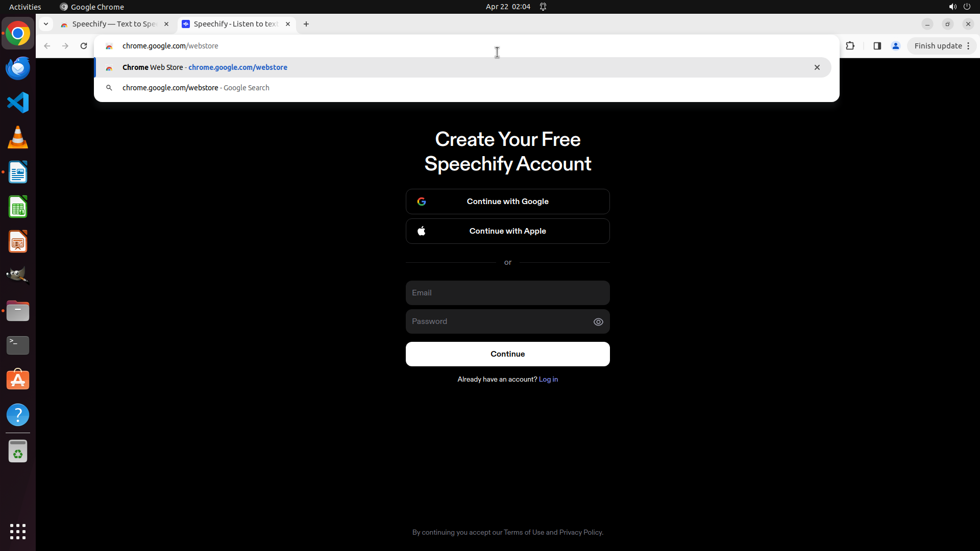Toggle password visibility eye icon
This screenshot has width=980, height=551.
(x=598, y=322)
